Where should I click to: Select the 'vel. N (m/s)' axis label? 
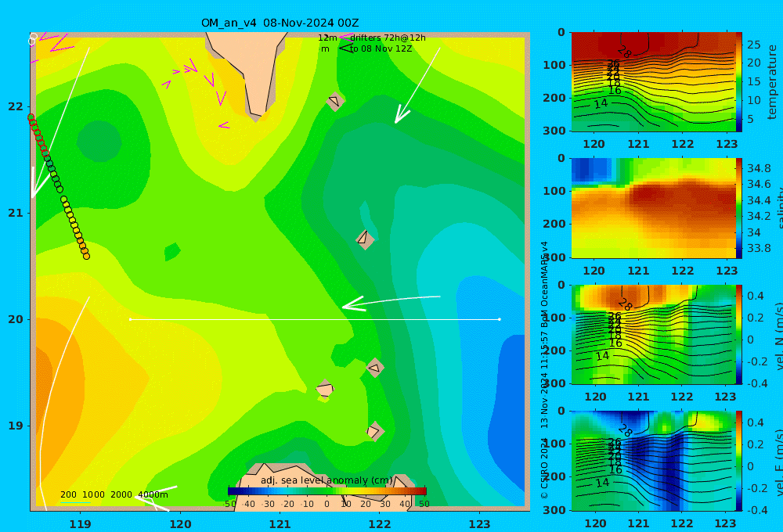pyautogui.click(x=778, y=336)
